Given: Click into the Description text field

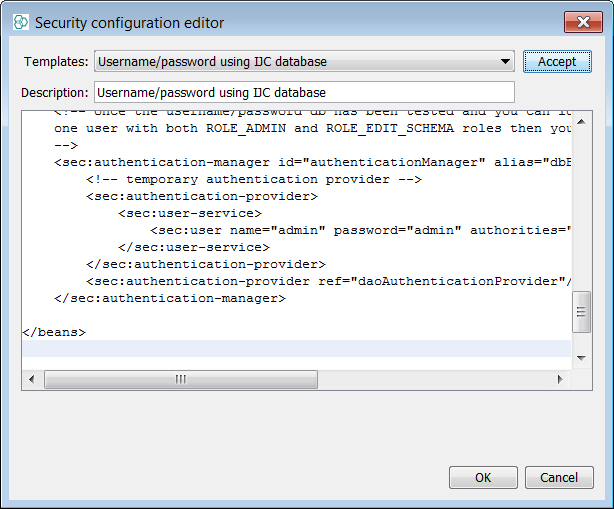Looking at the screenshot, I should tap(303, 93).
